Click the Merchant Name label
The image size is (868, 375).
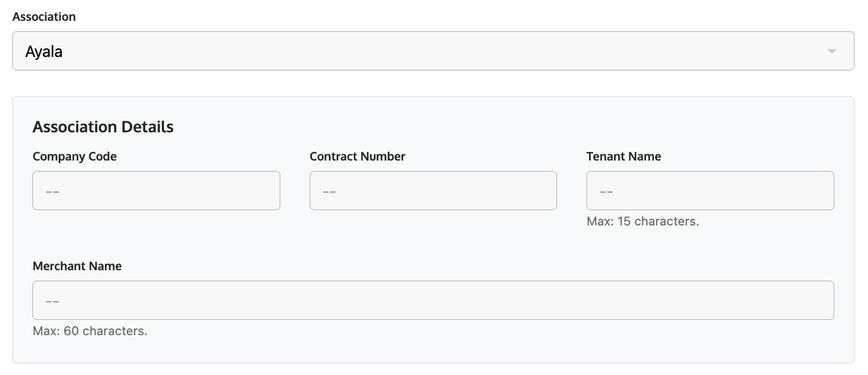point(77,266)
